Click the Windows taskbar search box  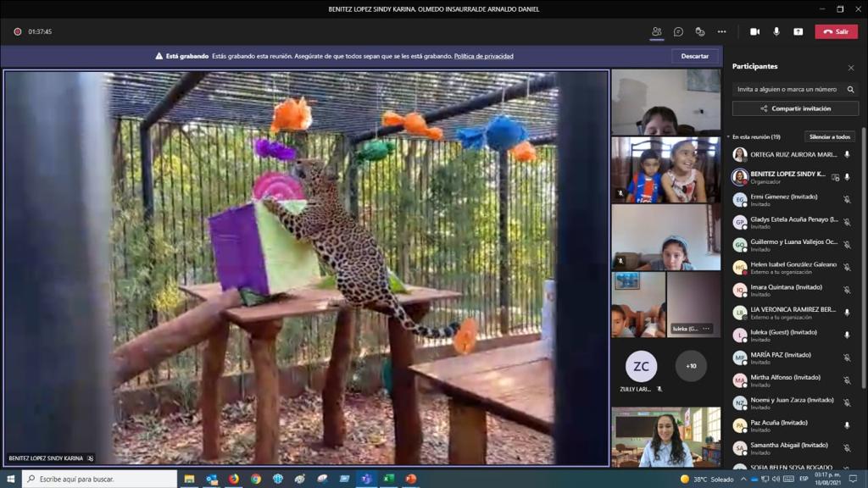point(100,479)
